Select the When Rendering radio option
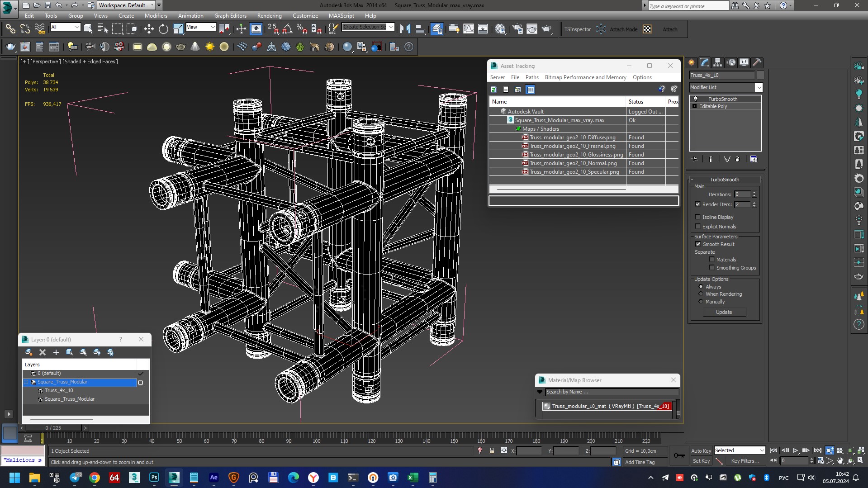The height and width of the screenshot is (488, 868). pyautogui.click(x=701, y=294)
